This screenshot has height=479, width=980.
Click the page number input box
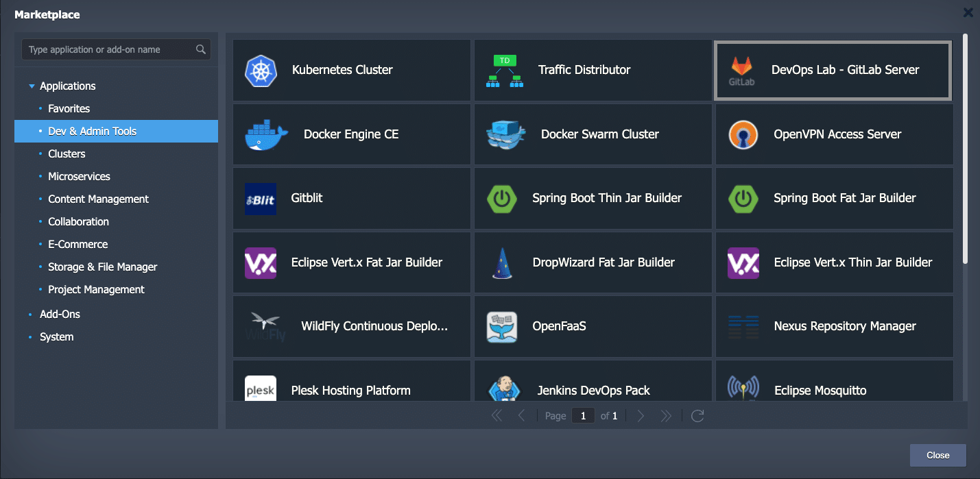click(x=583, y=415)
